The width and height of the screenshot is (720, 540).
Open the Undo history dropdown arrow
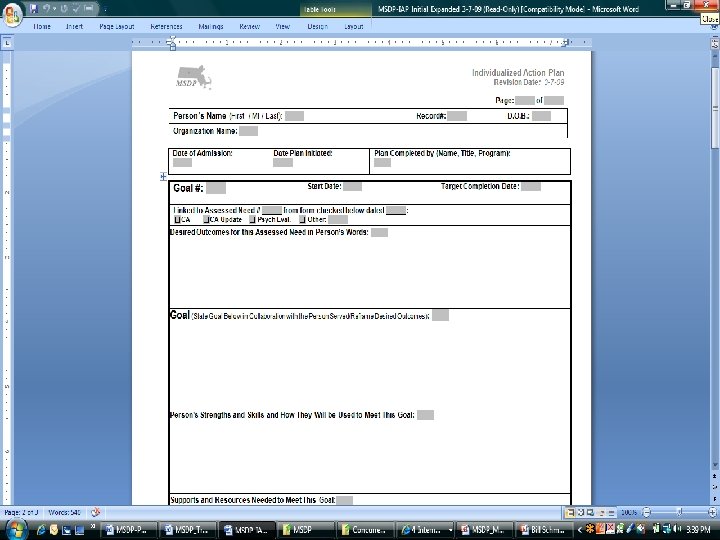tap(54, 9)
